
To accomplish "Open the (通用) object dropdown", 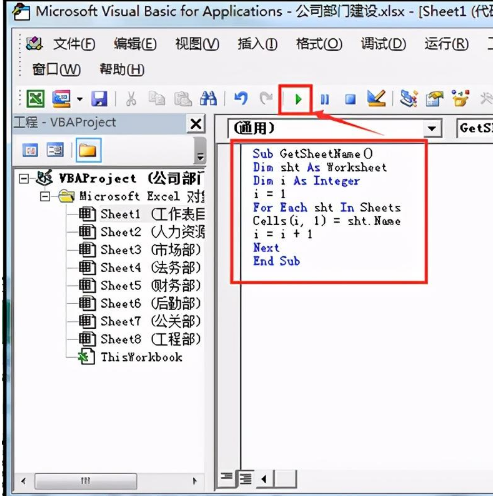I will pos(432,128).
